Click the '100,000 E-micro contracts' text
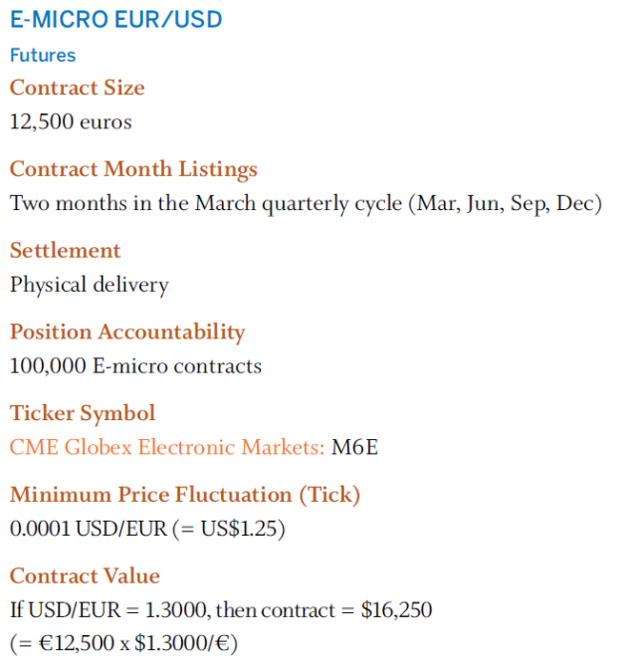This screenshot has width=629, height=672. click(x=135, y=365)
